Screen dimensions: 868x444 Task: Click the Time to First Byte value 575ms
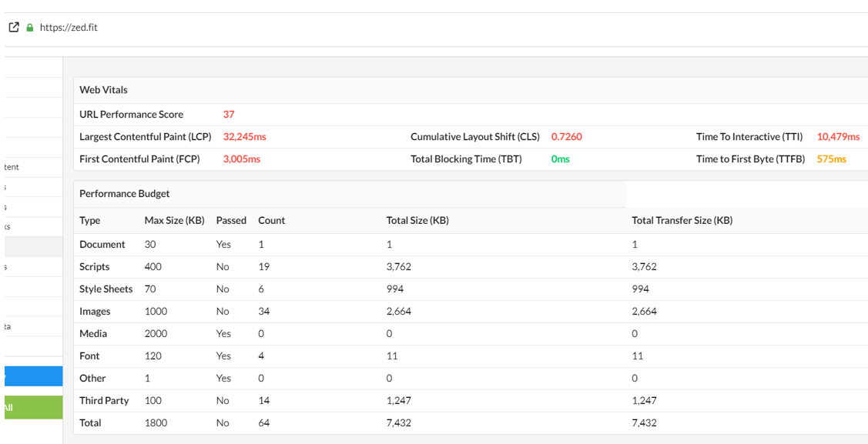(x=831, y=159)
